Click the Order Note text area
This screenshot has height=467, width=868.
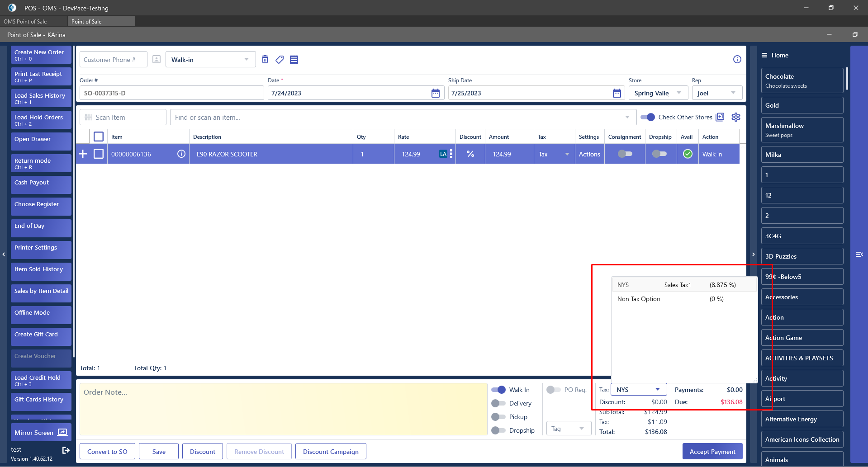283,409
